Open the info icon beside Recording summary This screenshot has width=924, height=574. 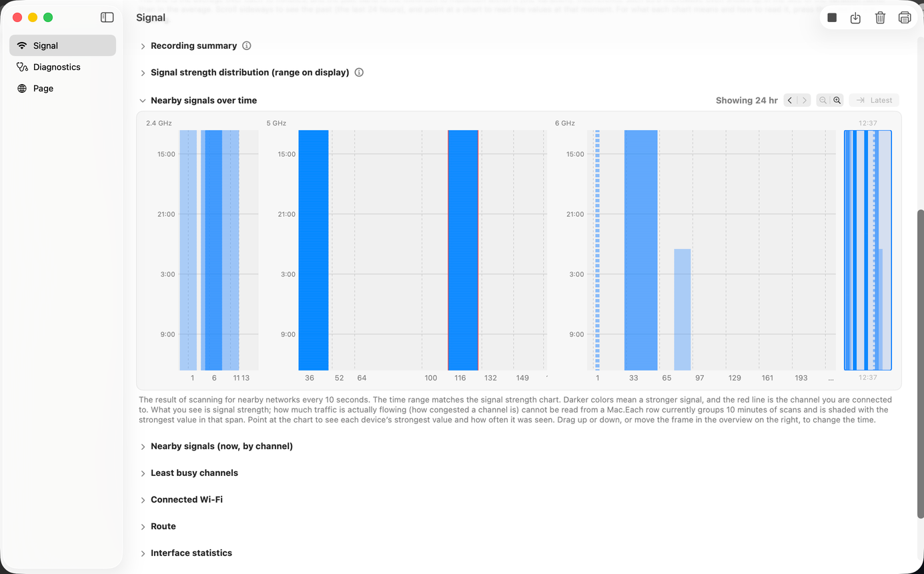[247, 46]
